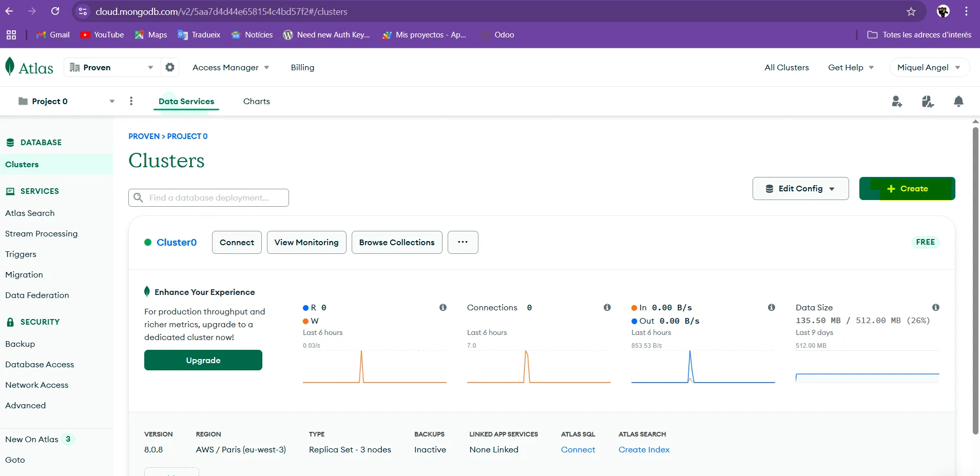Click the invite user icon
The width and height of the screenshot is (980, 476).
tap(896, 102)
